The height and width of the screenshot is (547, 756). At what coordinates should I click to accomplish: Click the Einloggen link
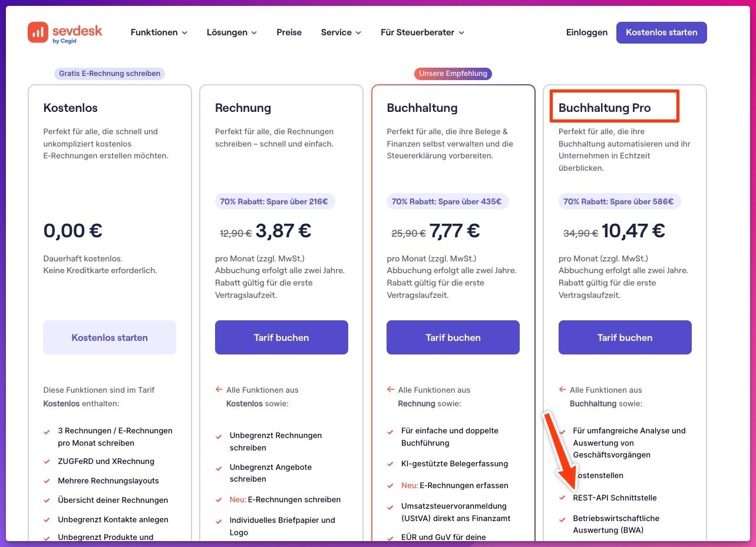point(586,32)
